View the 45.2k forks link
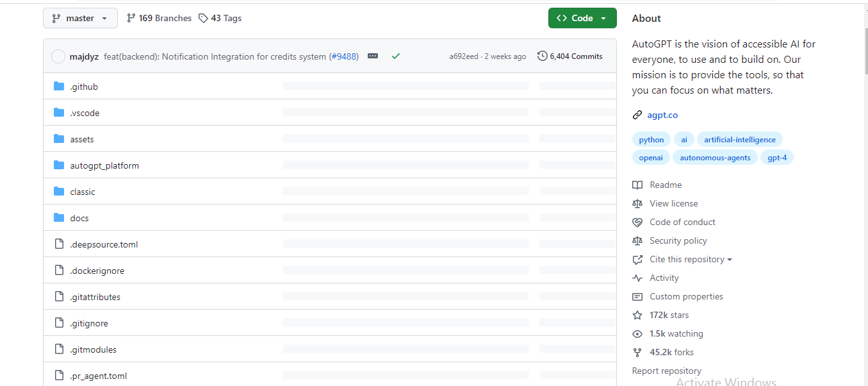The width and height of the screenshot is (868, 386). (671, 352)
